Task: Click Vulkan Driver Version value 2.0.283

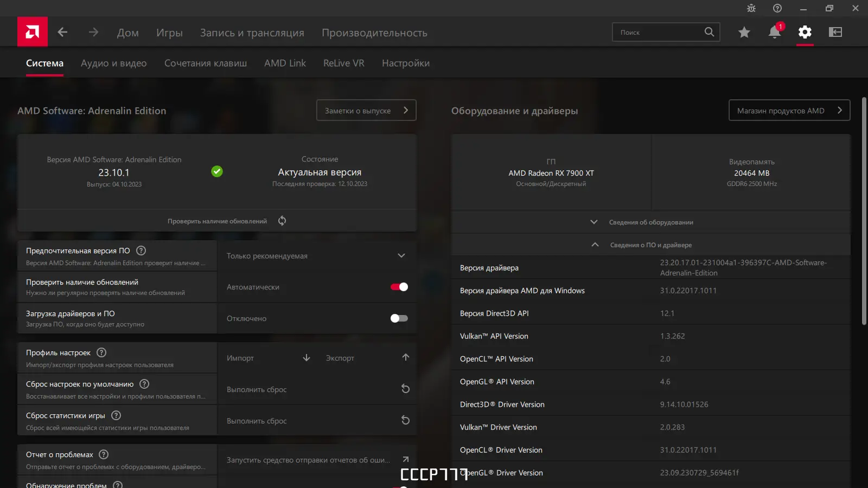Action: [x=673, y=427]
